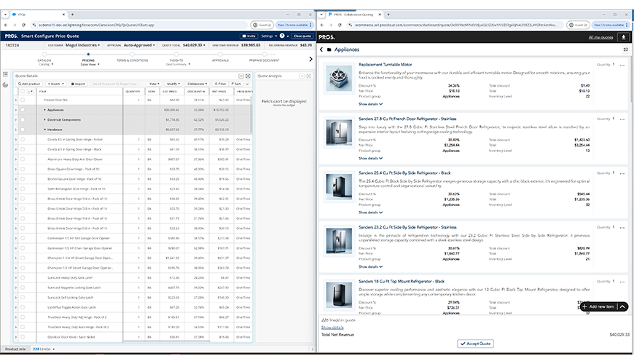
Task: Check the Aluminum Heavy Duty Arm Door Closer checkbox
Action: pyautogui.click(x=23, y=159)
